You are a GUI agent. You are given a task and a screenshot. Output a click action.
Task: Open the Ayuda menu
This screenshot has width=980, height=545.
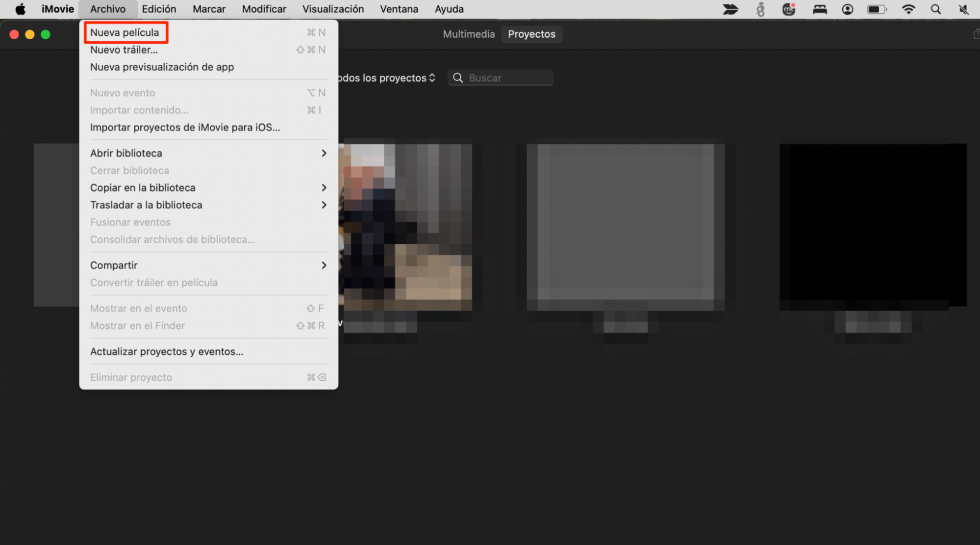[x=449, y=9]
